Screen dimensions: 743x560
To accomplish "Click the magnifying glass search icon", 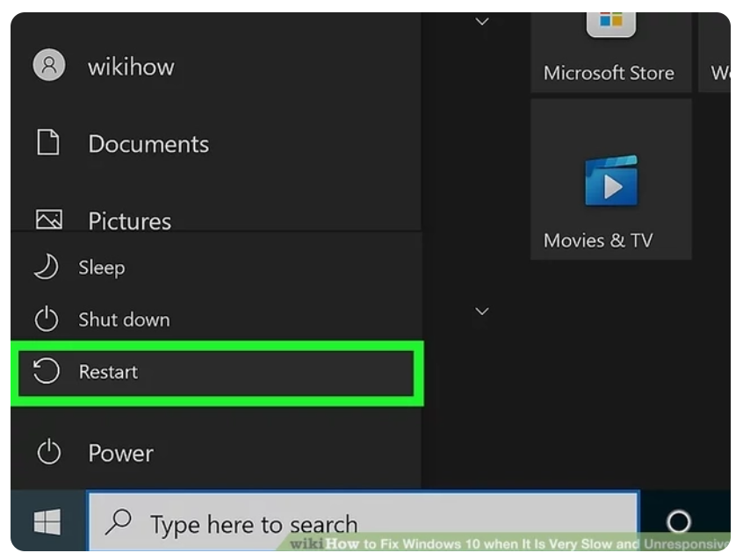I will click(x=118, y=523).
